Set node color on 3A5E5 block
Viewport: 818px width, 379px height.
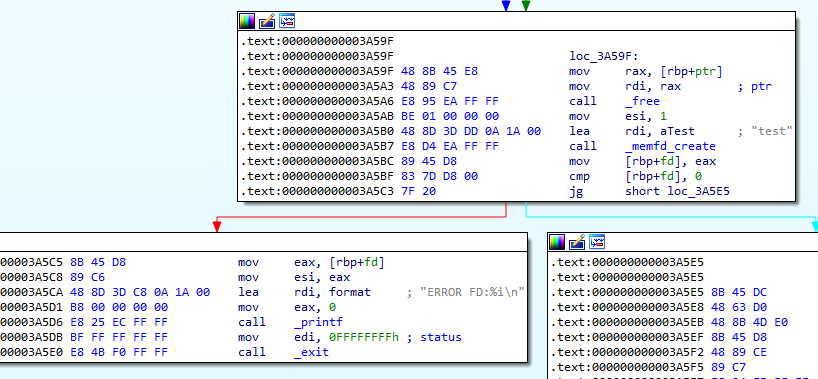click(557, 242)
